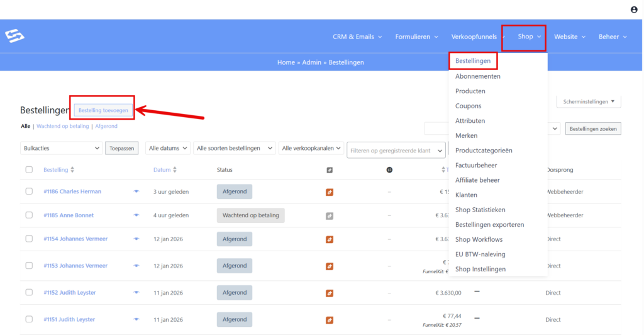Click grey channel icon on order #1185
Screen dimensions: 644x335
[x=330, y=215]
